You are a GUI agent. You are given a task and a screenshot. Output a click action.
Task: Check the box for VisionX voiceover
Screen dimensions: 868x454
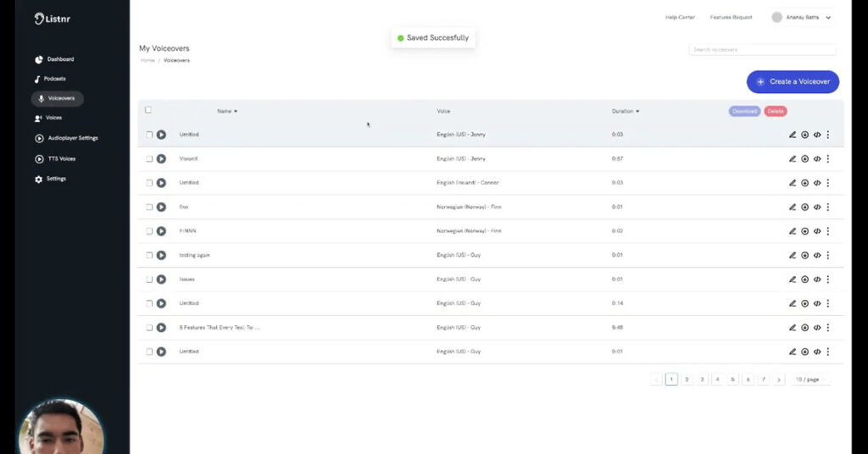149,158
